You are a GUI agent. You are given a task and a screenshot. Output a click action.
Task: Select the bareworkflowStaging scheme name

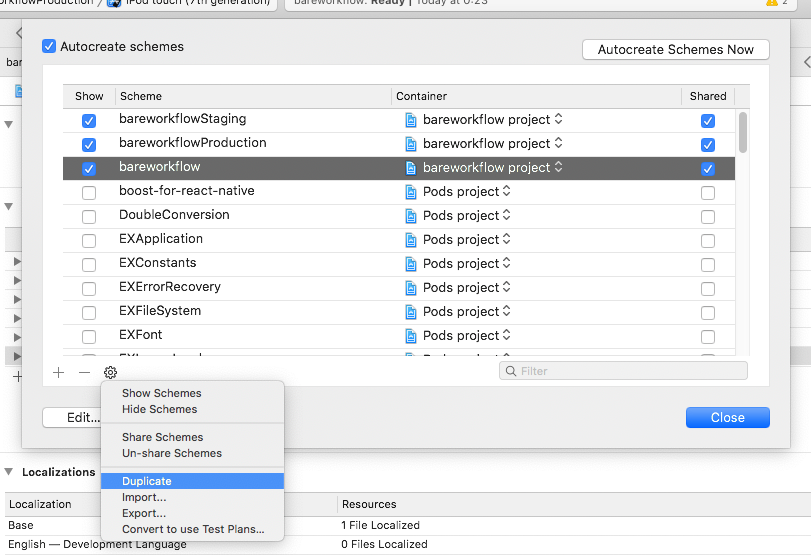[x=183, y=119]
